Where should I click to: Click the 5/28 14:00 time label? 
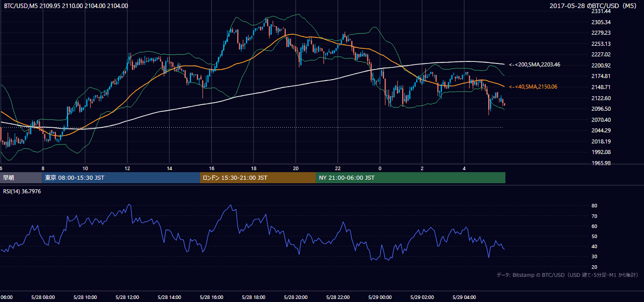(168, 297)
